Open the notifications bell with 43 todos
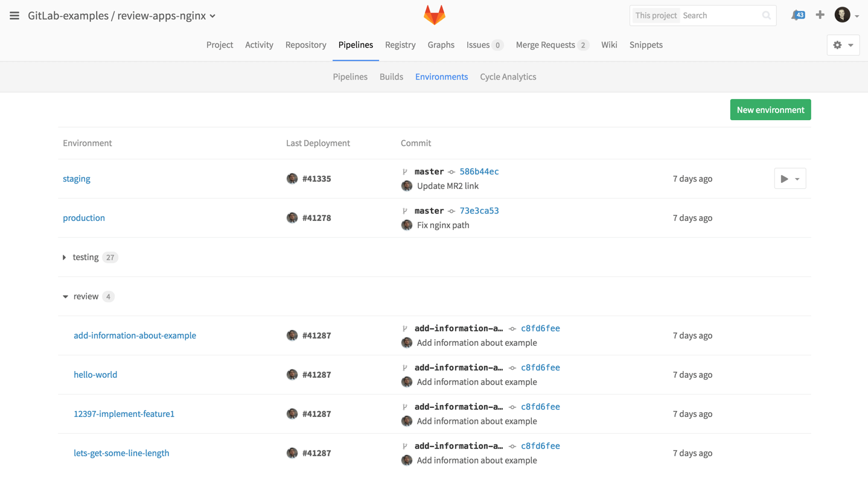Image resolution: width=868 pixels, height=484 pixels. (x=797, y=15)
